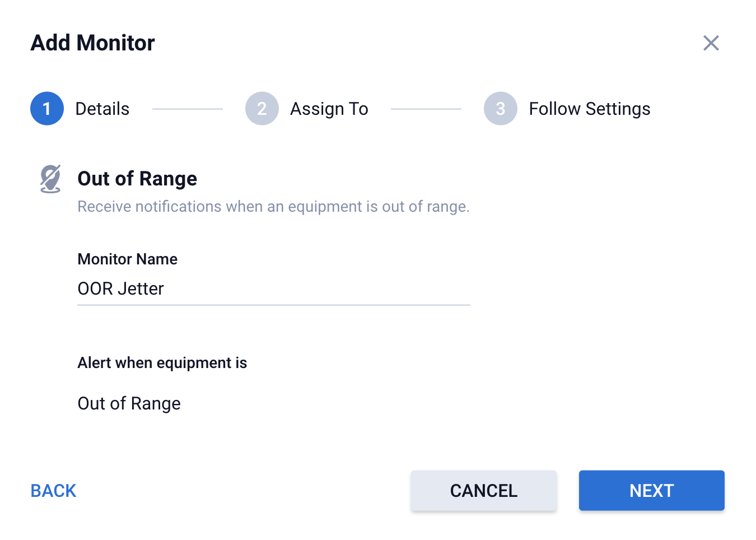The width and height of the screenshot is (756, 540).
Task: Click connector line before Follow Settings step
Action: pos(426,109)
